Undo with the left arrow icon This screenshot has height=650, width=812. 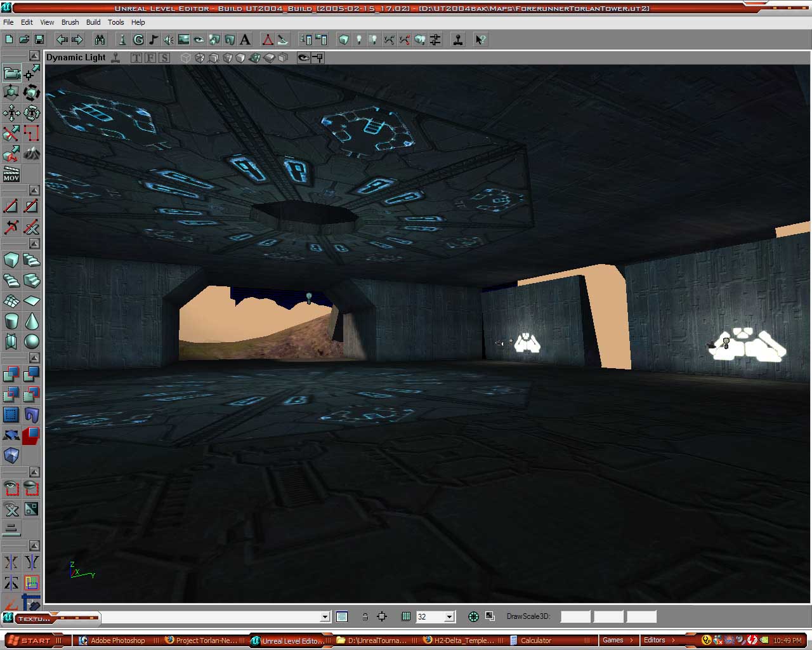coord(62,39)
